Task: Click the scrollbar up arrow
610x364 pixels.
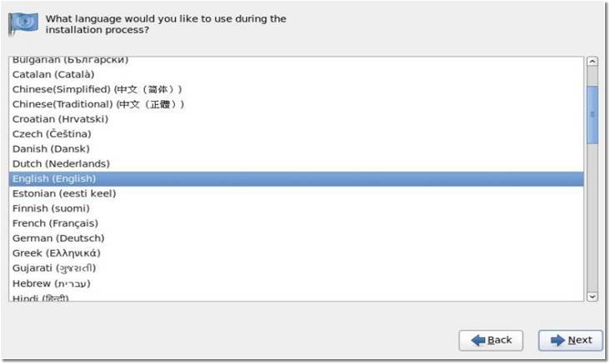Action: tap(592, 62)
